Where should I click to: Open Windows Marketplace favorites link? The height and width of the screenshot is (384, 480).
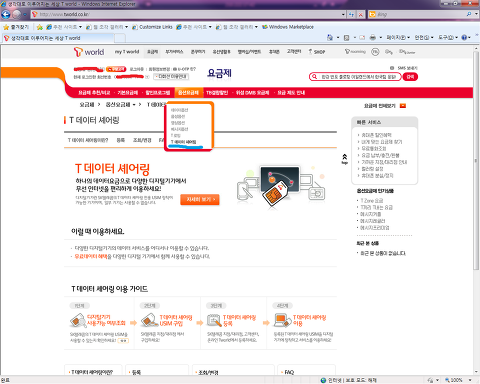pyautogui.click(x=288, y=27)
